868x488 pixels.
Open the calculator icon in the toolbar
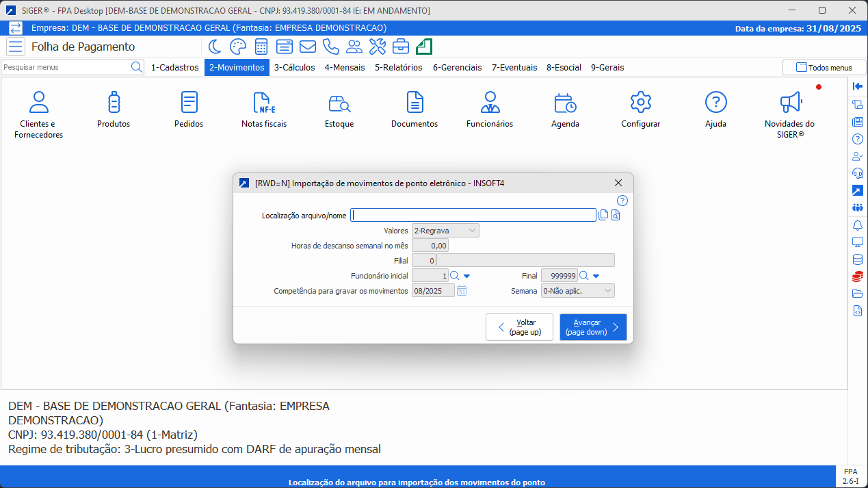coord(261,47)
